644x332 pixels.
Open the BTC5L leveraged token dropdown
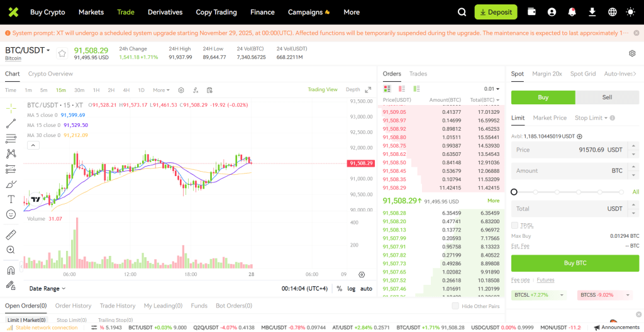[x=538, y=295]
